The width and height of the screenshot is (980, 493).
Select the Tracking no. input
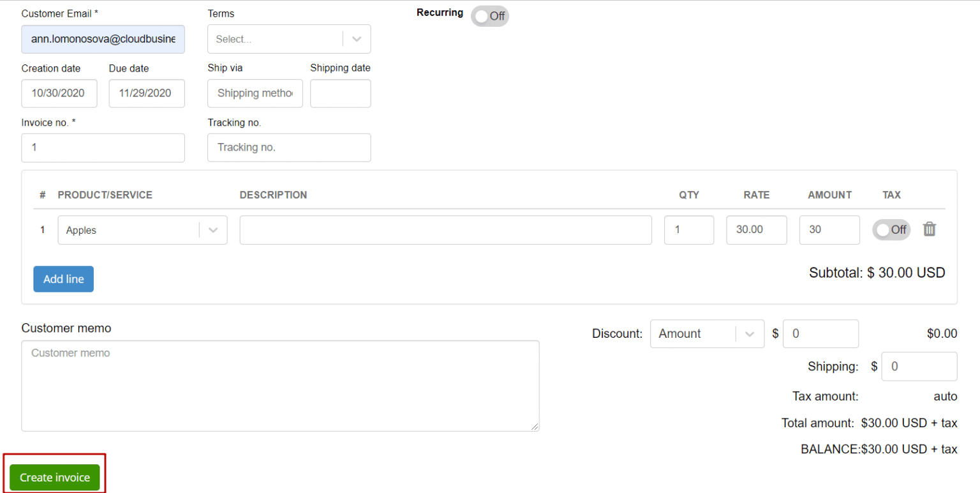pos(288,148)
